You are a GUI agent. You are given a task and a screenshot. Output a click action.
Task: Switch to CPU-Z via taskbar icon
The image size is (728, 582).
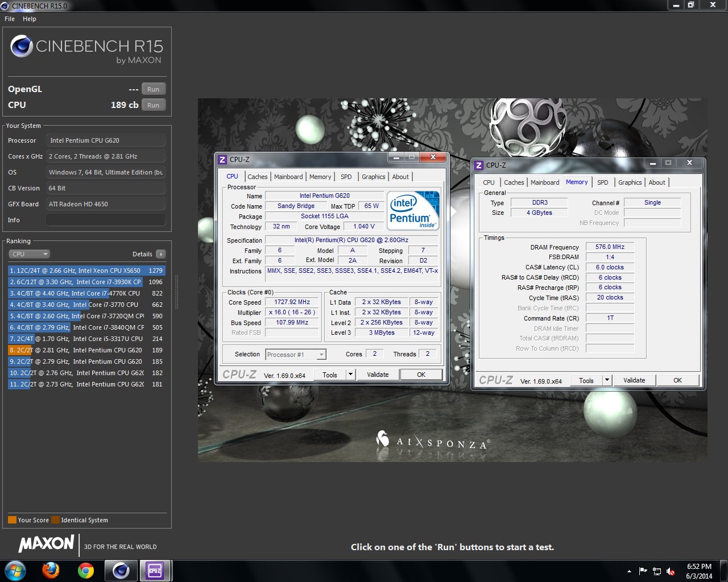coord(155,571)
